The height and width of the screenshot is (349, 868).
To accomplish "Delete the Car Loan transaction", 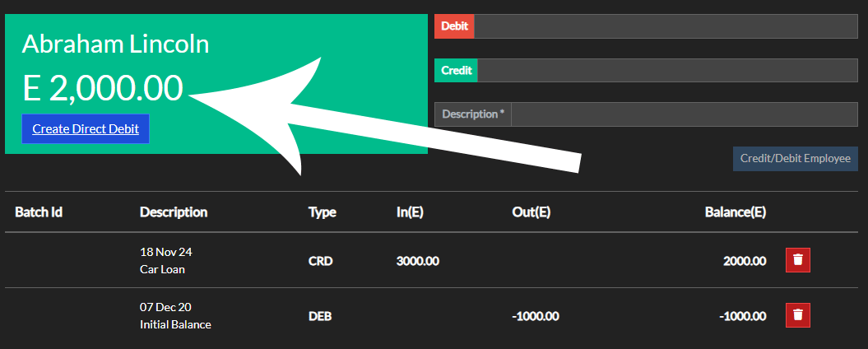I will [797, 261].
